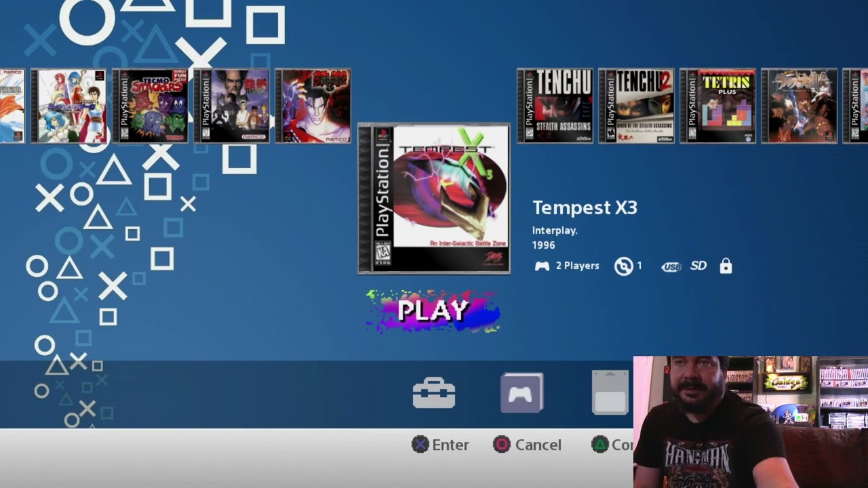Click the padlock lock icon
This screenshot has width=868, height=488.
pyautogui.click(x=726, y=266)
